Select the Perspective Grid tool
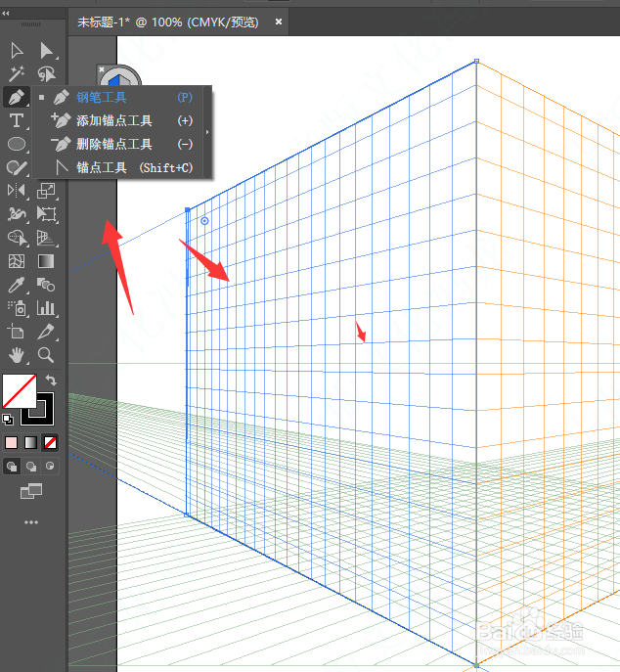The image size is (620, 672). coord(46,238)
